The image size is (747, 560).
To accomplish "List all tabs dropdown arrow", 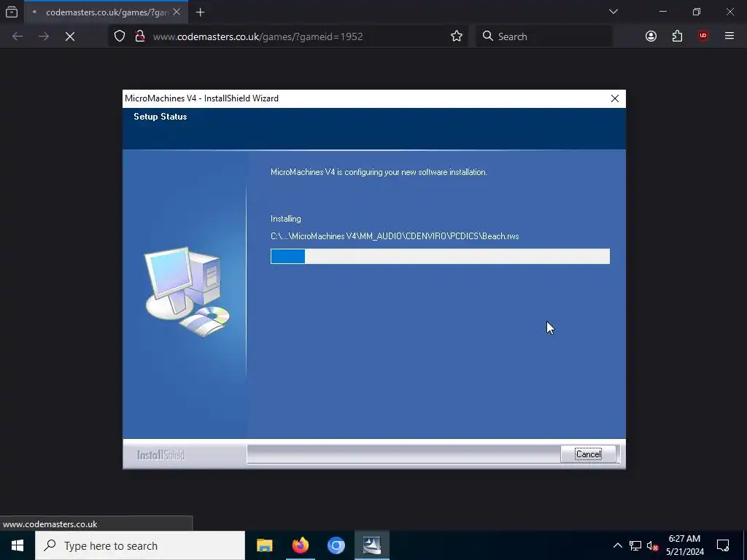I will (614, 12).
